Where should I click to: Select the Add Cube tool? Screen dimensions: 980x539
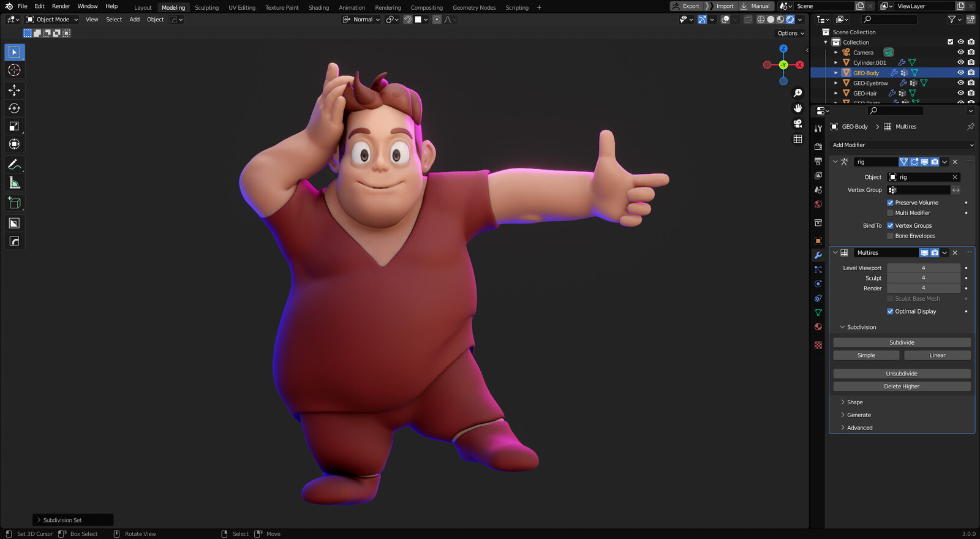pos(15,203)
